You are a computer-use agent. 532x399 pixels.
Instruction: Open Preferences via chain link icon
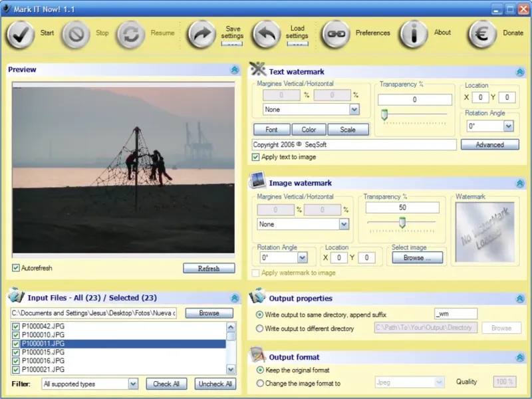click(335, 35)
